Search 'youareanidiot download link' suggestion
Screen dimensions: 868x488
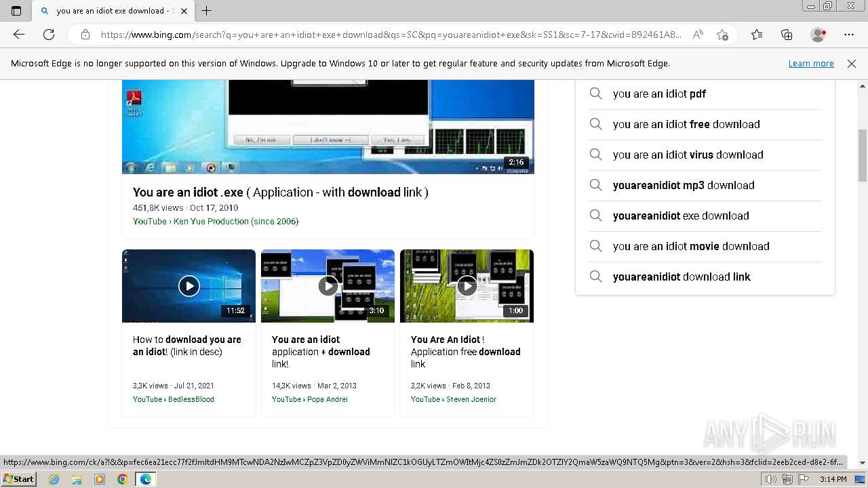tap(705, 277)
